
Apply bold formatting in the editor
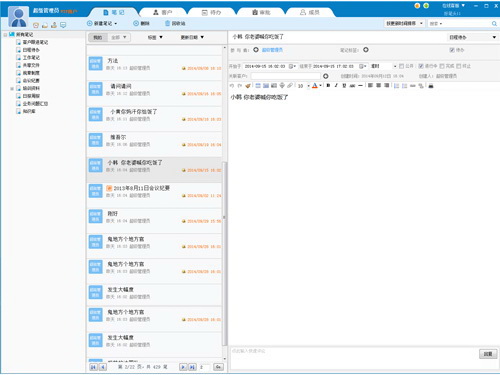pyautogui.click(x=328, y=86)
